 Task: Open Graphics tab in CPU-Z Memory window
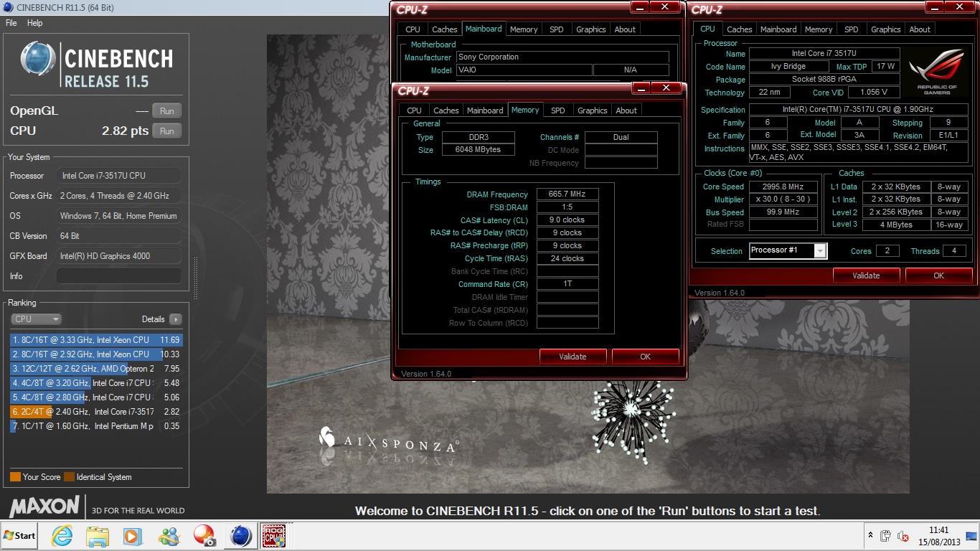click(593, 110)
